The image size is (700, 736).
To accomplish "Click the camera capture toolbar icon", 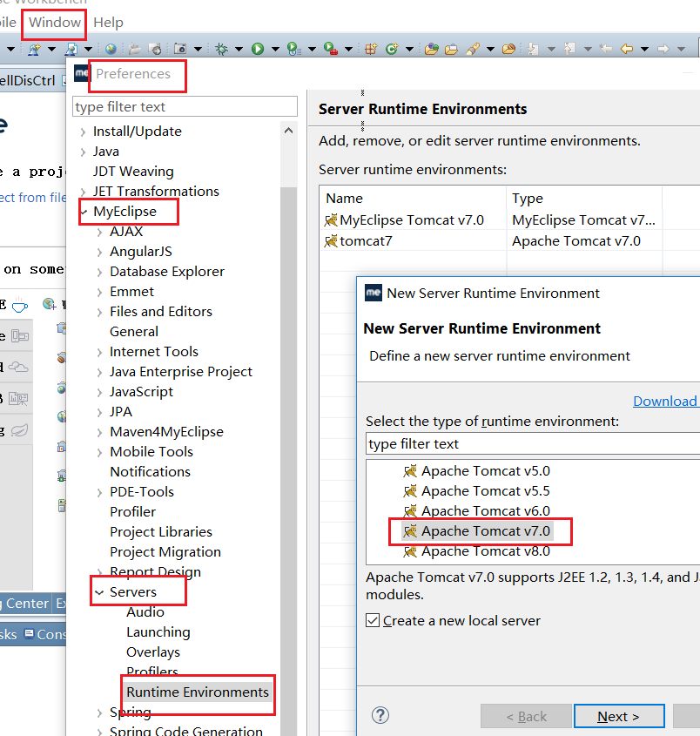I will coord(180,49).
